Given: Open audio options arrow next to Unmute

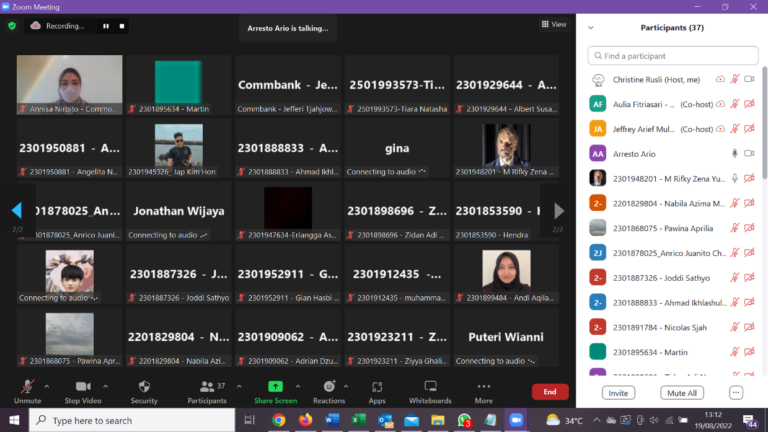Looking at the screenshot, I should coord(47,386).
